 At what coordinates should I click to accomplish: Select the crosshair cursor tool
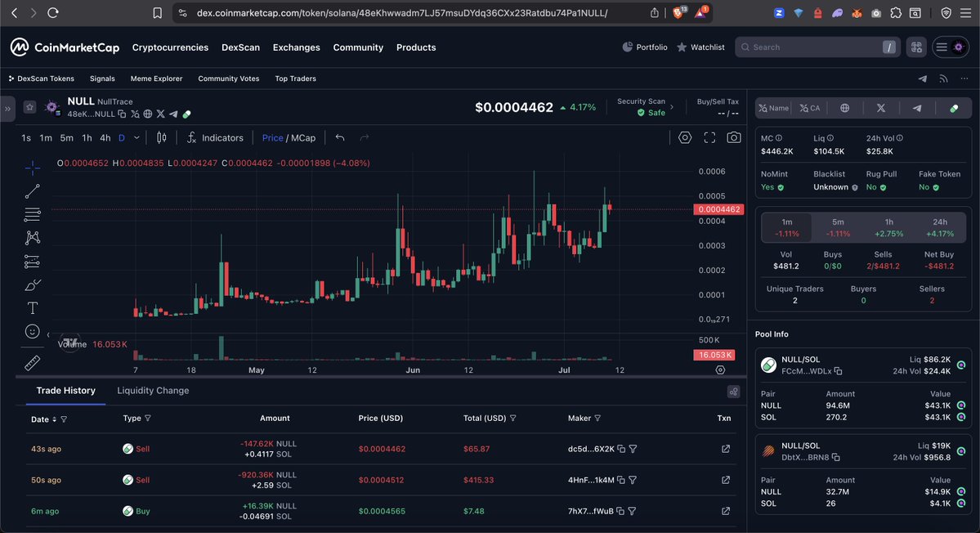pos(33,168)
